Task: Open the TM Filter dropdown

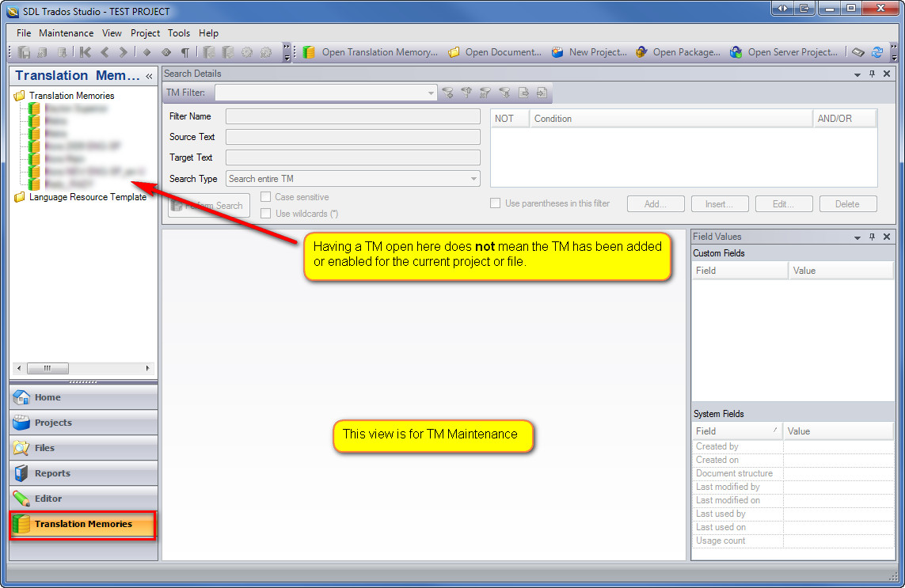Action: coord(431,93)
